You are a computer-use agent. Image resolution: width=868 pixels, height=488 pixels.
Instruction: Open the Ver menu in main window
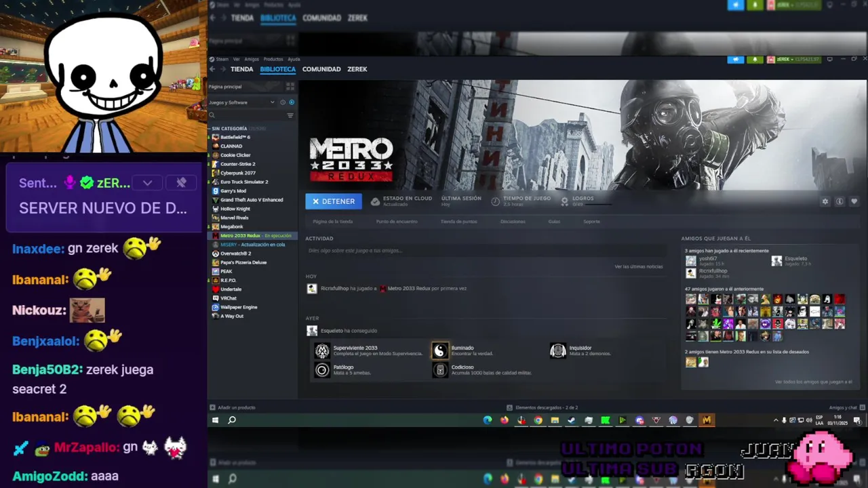pos(236,59)
